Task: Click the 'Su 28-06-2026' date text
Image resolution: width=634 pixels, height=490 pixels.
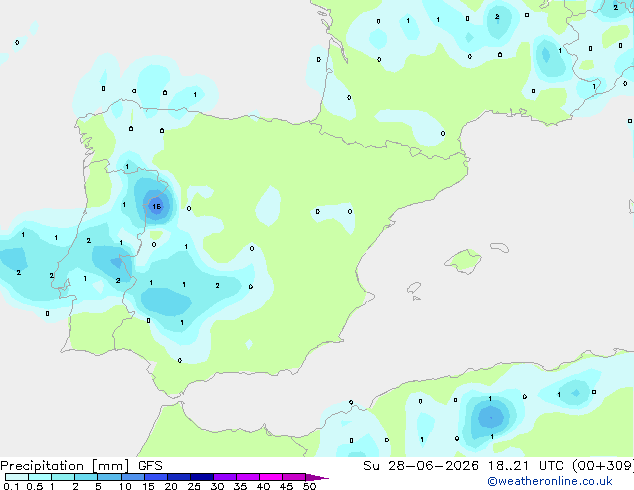Action: (421, 466)
